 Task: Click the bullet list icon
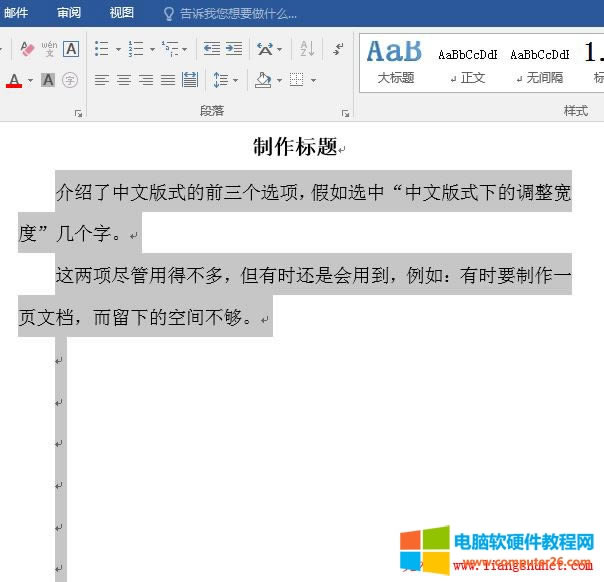click(x=101, y=48)
